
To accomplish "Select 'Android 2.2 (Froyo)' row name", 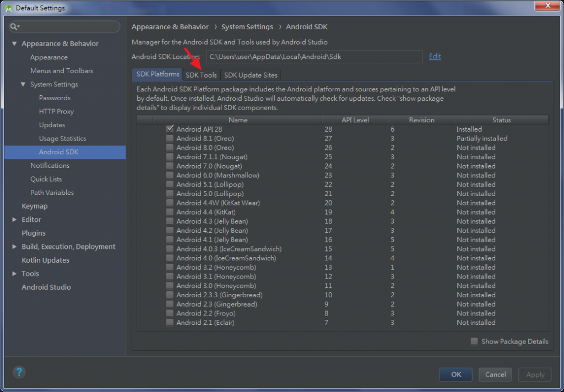I will pyautogui.click(x=206, y=313).
